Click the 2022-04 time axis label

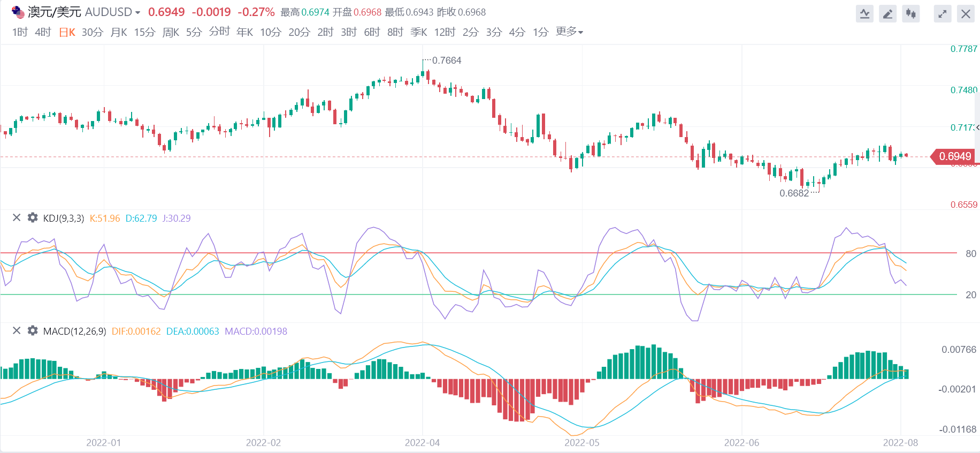tap(422, 443)
